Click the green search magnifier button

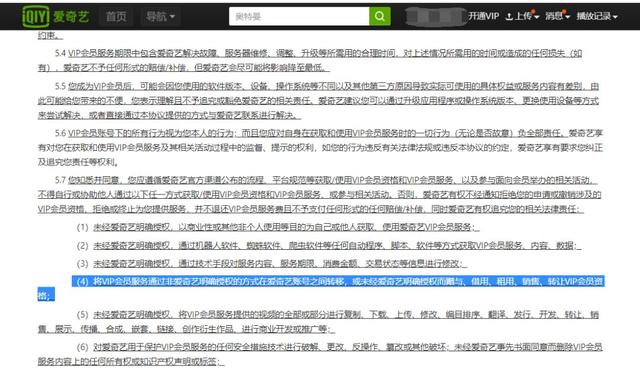click(x=380, y=16)
